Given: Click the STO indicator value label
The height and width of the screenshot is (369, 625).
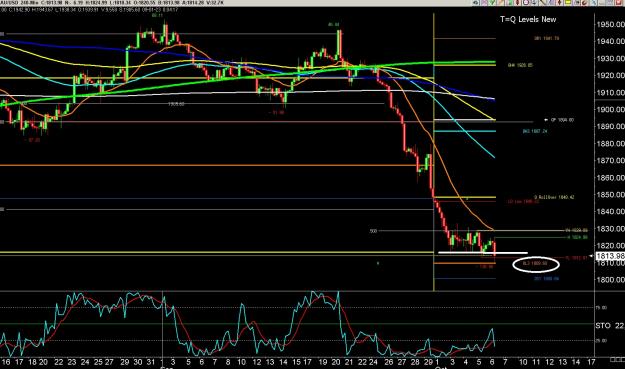Looking at the screenshot, I should point(609,326).
